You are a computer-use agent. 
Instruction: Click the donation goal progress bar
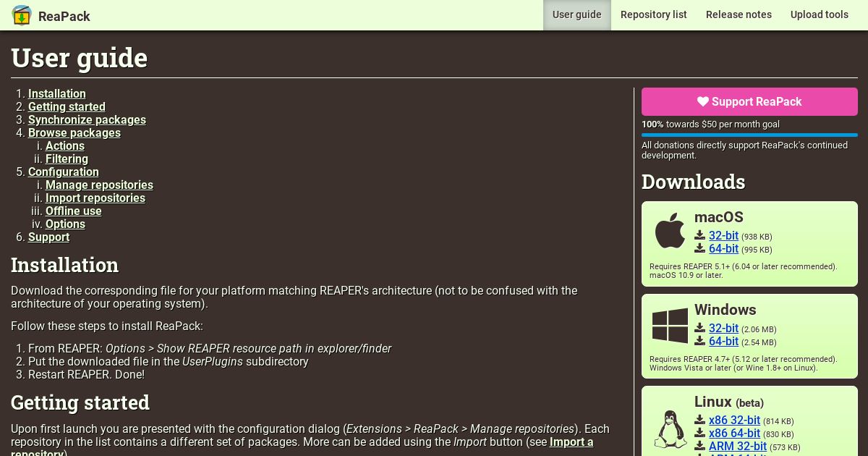pos(749,135)
